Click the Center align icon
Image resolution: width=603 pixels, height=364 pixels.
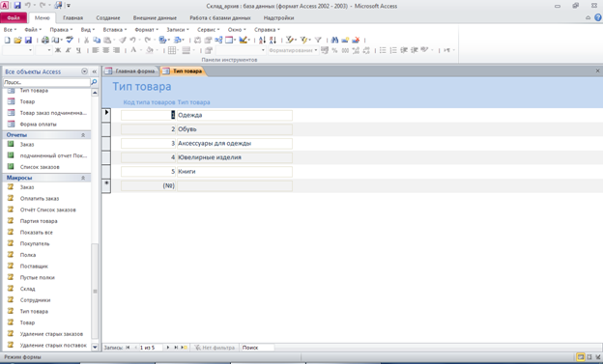(x=105, y=50)
